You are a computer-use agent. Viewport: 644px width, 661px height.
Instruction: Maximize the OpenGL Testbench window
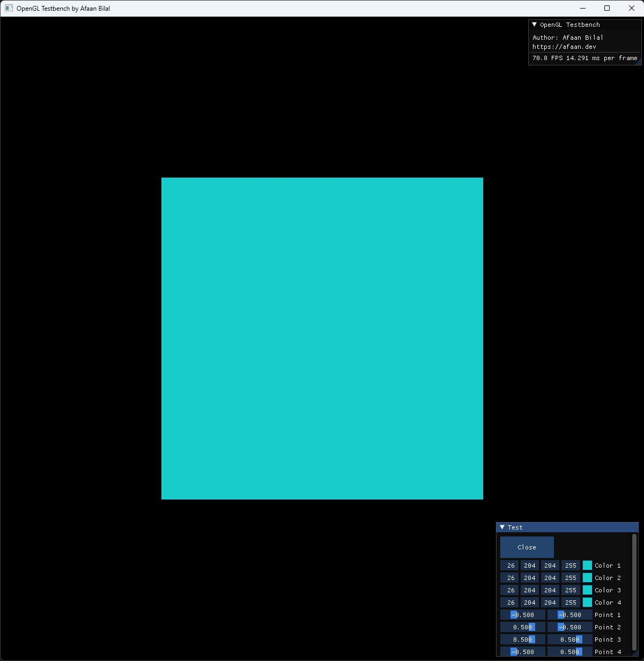(607, 8)
